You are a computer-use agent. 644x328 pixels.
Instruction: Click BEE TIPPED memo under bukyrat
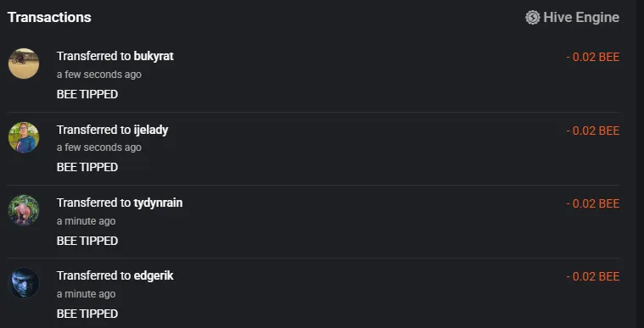point(87,94)
